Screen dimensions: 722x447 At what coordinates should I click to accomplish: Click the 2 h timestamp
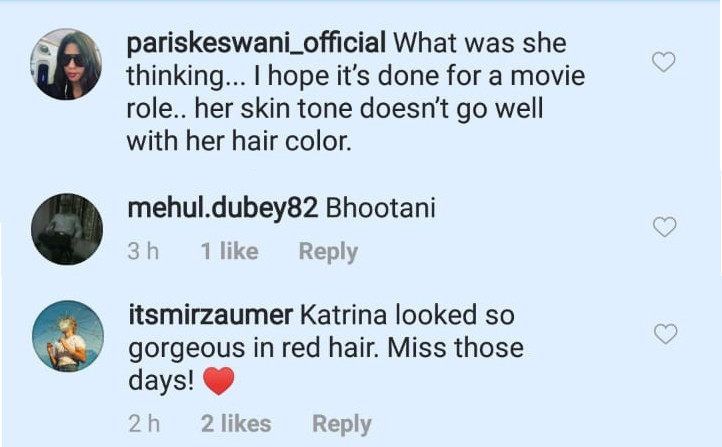point(144,424)
